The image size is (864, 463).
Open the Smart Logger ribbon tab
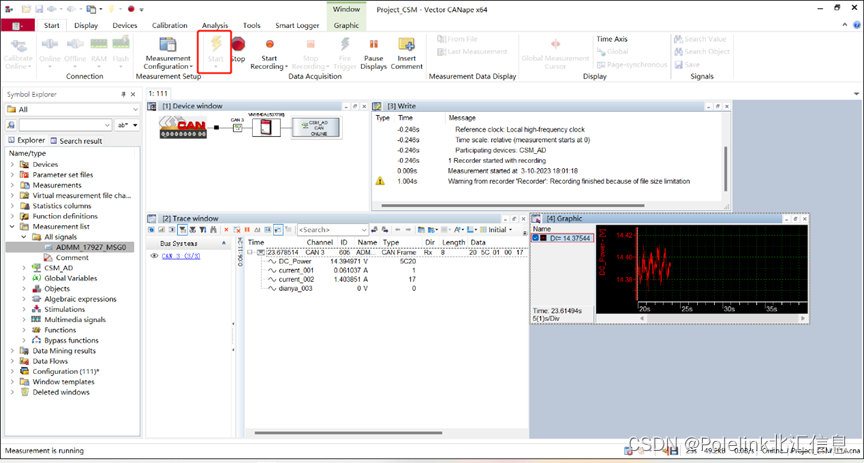coord(297,25)
